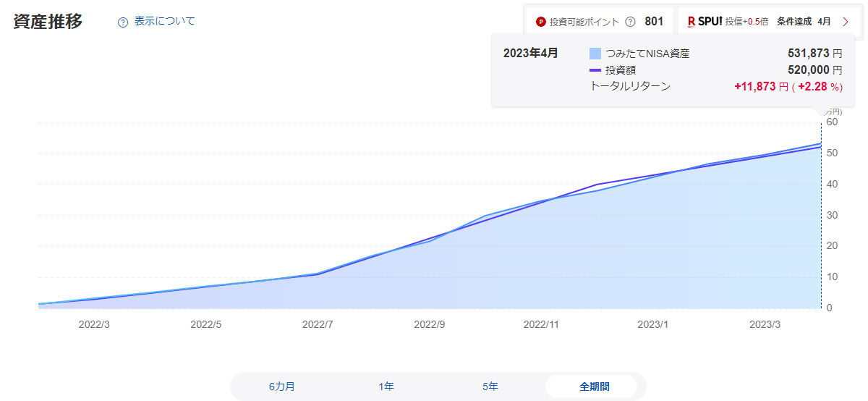Viewport: 868px width, 401px height.
Task: Click the 801 investable points value
Action: tap(654, 22)
